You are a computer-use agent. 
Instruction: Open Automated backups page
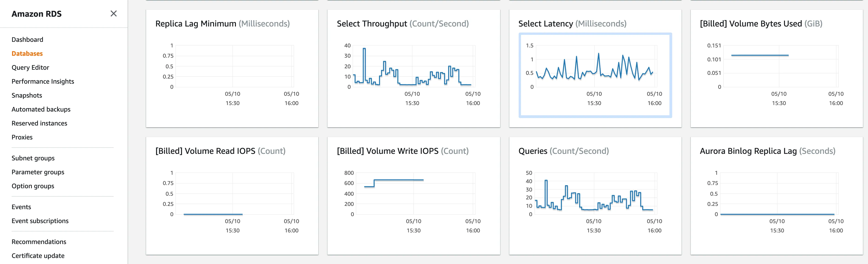41,109
